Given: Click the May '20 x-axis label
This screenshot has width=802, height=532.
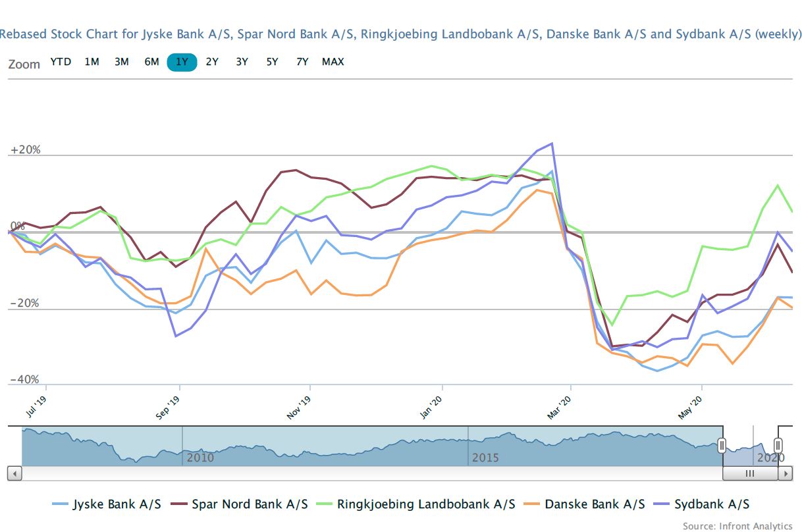Looking at the screenshot, I should [691, 406].
